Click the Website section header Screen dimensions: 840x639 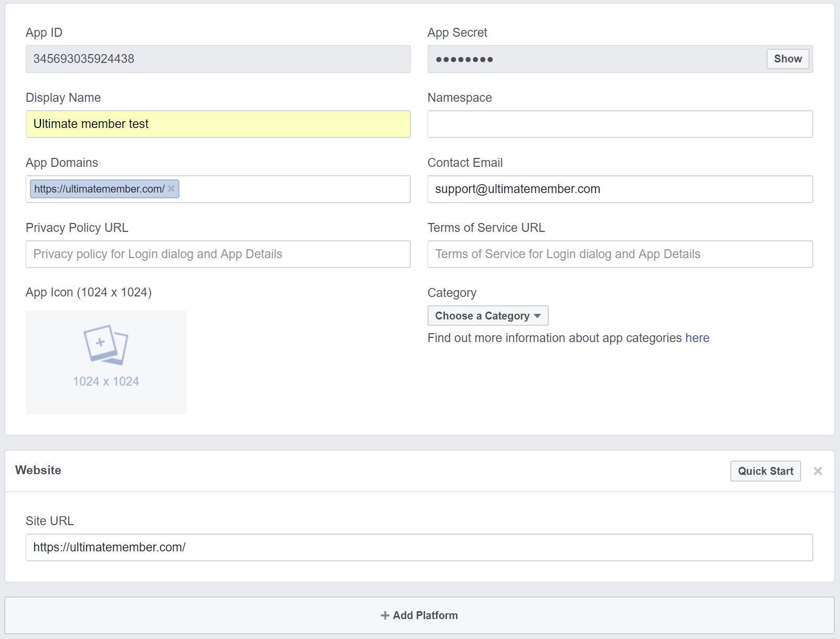(x=39, y=470)
